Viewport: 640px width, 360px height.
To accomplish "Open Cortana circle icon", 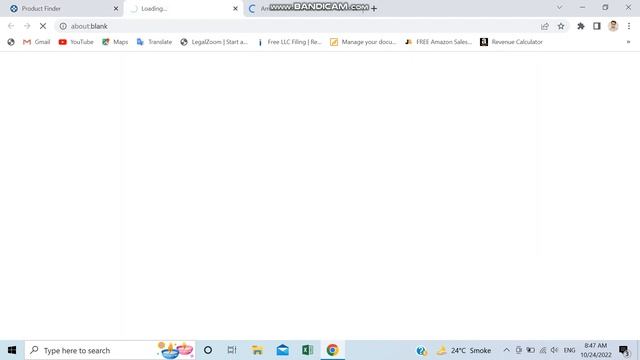I will click(208, 350).
